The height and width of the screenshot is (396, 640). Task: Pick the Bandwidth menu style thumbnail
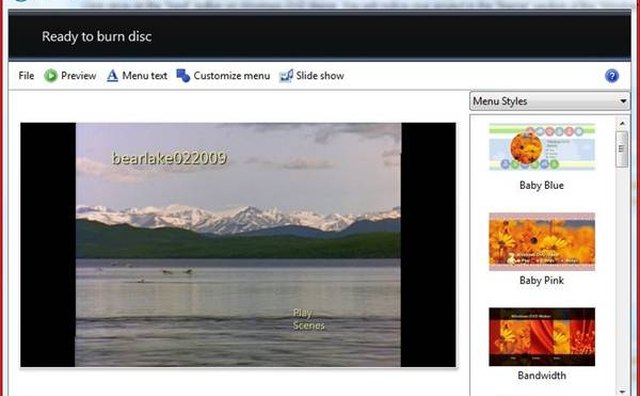click(542, 337)
